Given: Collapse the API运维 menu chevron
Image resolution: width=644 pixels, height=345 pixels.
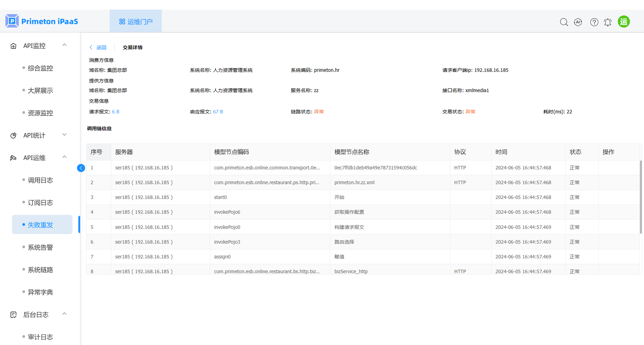Looking at the screenshot, I should pyautogui.click(x=64, y=157).
